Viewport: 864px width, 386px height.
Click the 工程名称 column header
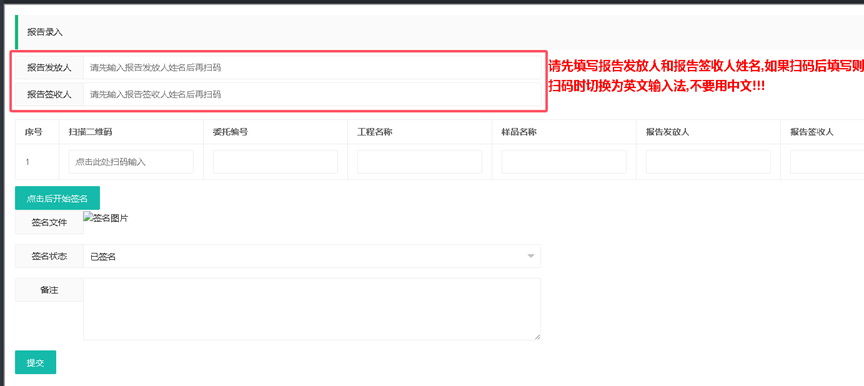[375, 132]
